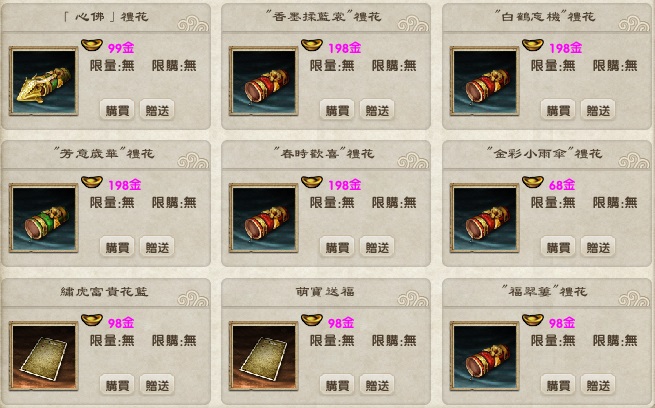Screen dimensions: 655x408
Task: Gift the 心佛 firework with 贈送
Action: point(157,110)
